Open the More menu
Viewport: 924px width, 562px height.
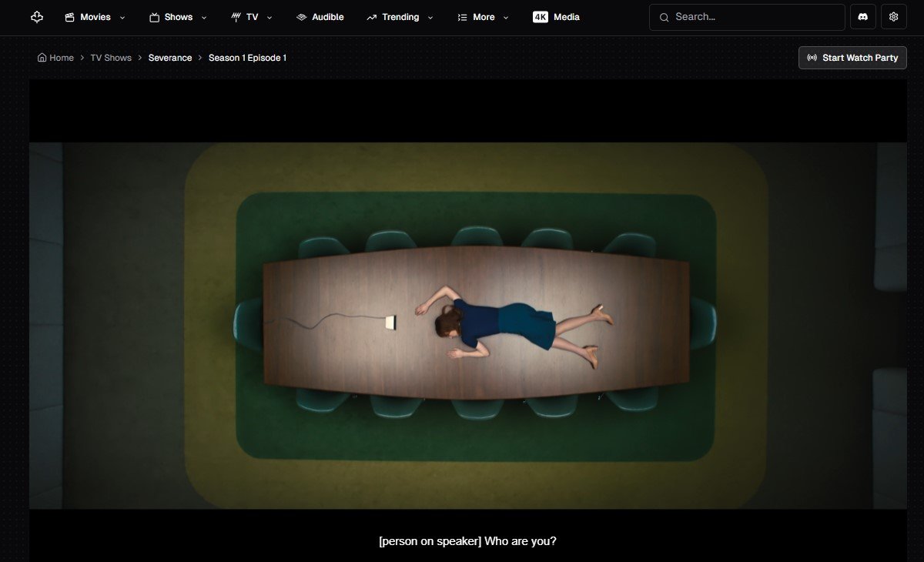pyautogui.click(x=483, y=17)
